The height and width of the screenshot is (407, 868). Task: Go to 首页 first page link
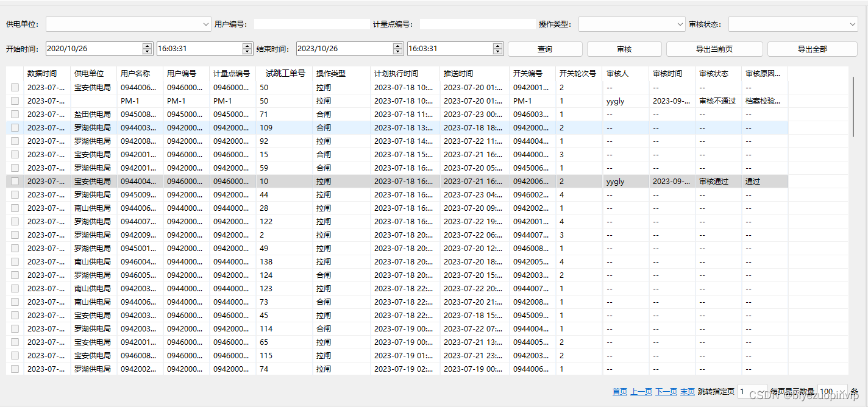(x=620, y=392)
